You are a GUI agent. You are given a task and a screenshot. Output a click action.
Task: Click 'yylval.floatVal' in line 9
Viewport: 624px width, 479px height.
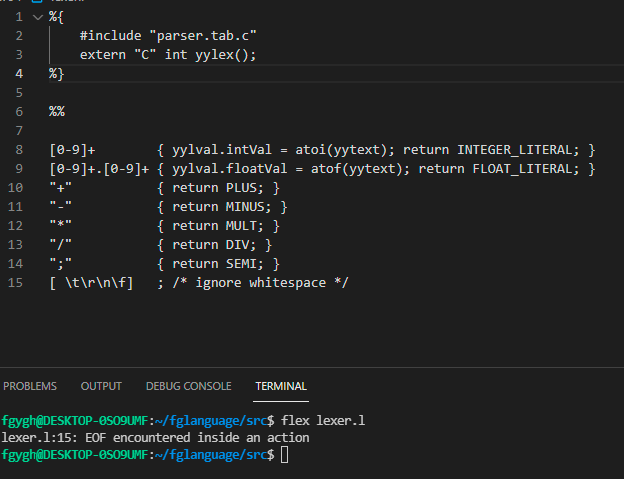pos(229,169)
